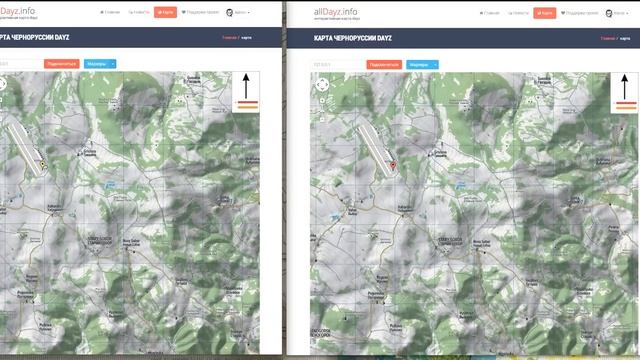This screenshot has height=360, width=640.
Task: Follow Главная breadcrumb link in left window
Action: coord(229,38)
